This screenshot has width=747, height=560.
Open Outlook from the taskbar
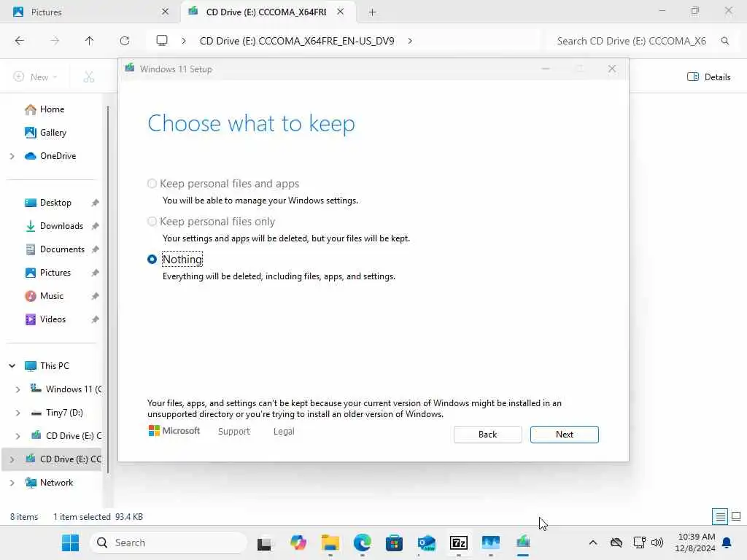(x=426, y=542)
